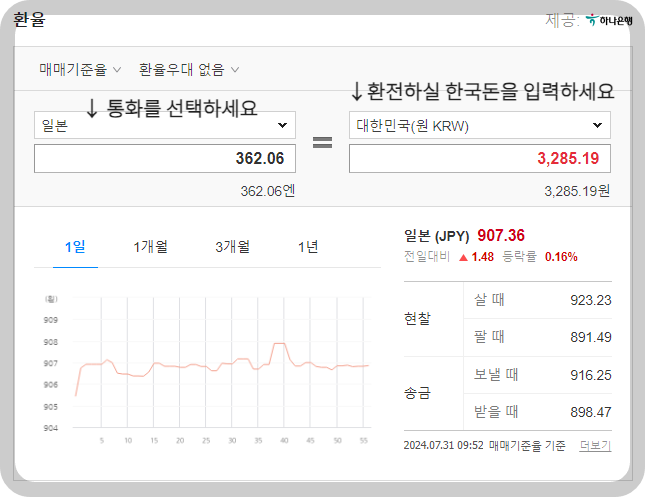Image resolution: width=645 pixels, height=497 pixels.
Task: Select the 현찰 살 때 rate 923.23
Action: pyautogui.click(x=591, y=300)
